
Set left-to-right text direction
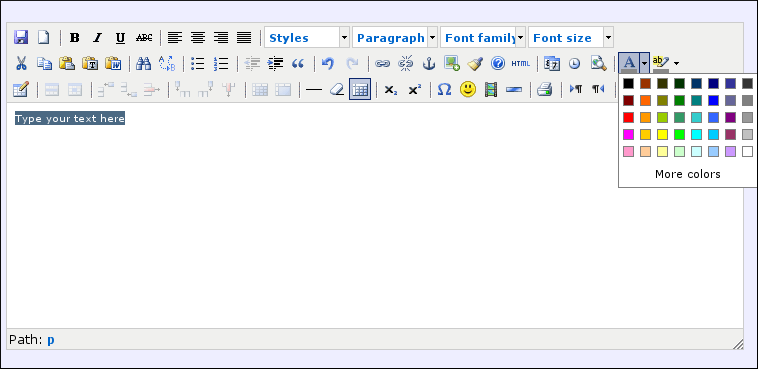(575, 89)
